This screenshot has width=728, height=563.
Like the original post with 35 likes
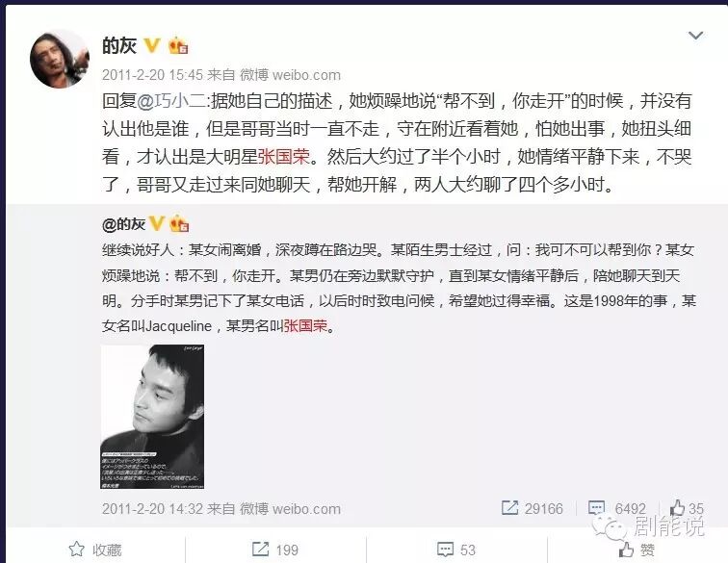(x=687, y=508)
